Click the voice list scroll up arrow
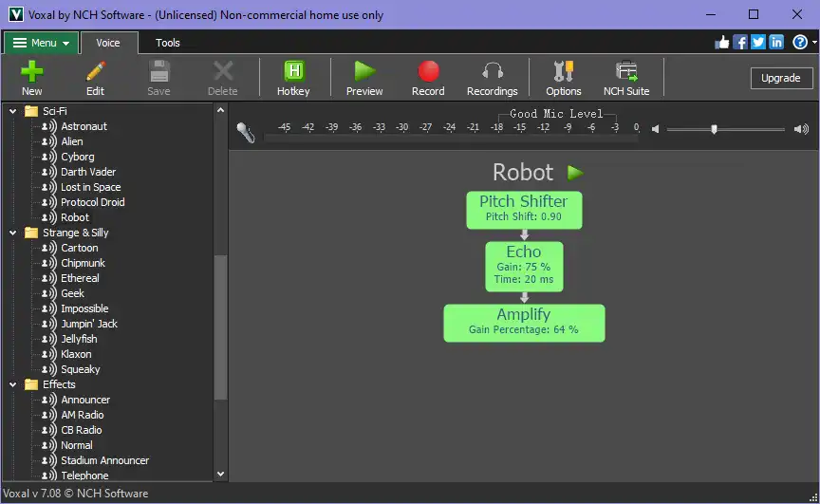Image resolution: width=820 pixels, height=504 pixels. [x=221, y=110]
